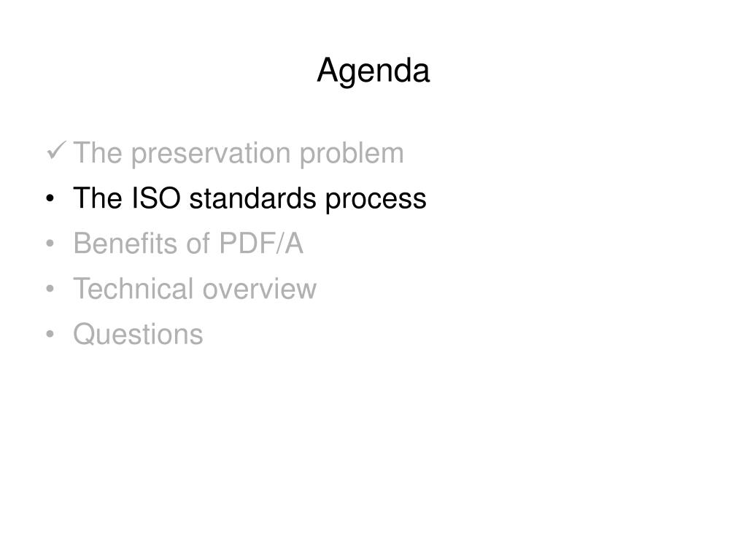
Task: Click the word process in the ISO line
Action: click(376, 200)
